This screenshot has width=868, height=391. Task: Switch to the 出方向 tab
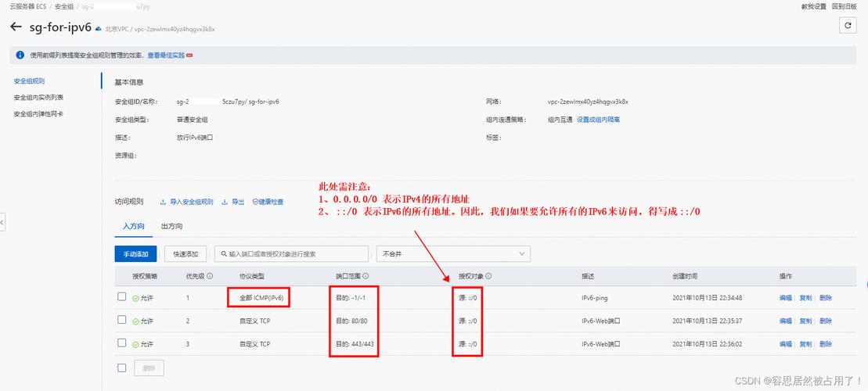(171, 227)
